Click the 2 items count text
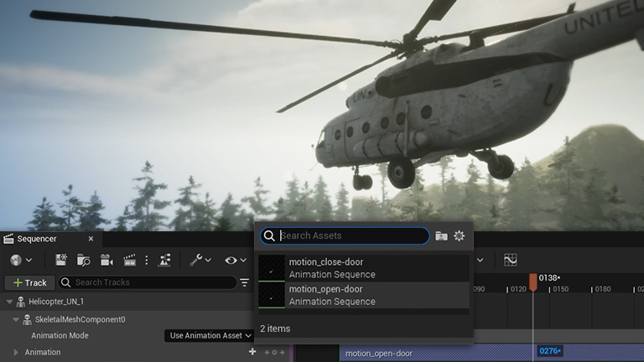 click(275, 328)
